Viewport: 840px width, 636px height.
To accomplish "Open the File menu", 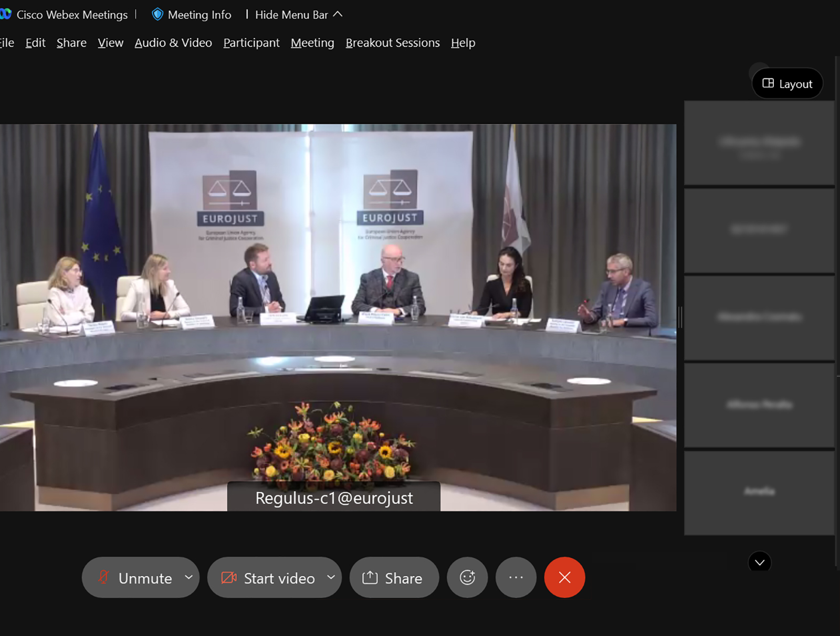I will tap(7, 43).
